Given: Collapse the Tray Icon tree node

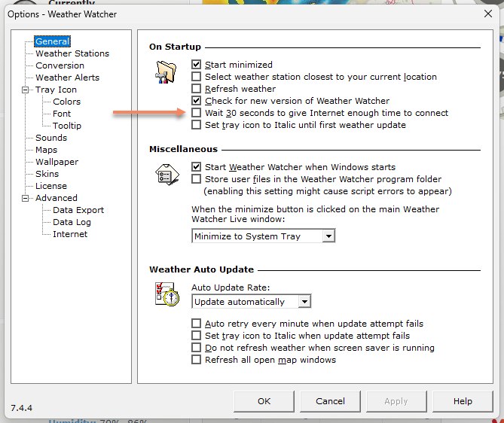Looking at the screenshot, I should point(27,90).
